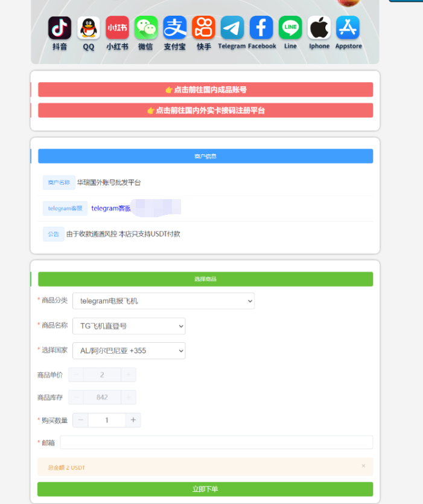Click the 邮箱 email input field

[216, 442]
